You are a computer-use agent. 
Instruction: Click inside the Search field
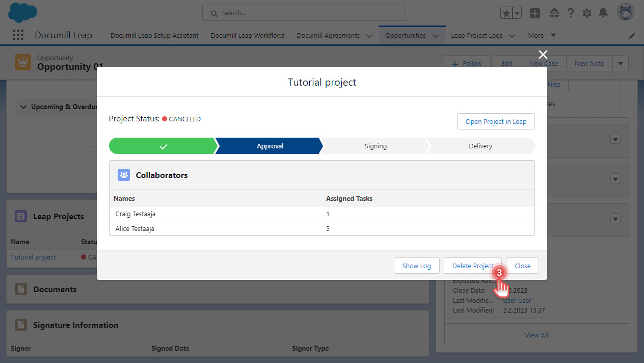tap(304, 13)
